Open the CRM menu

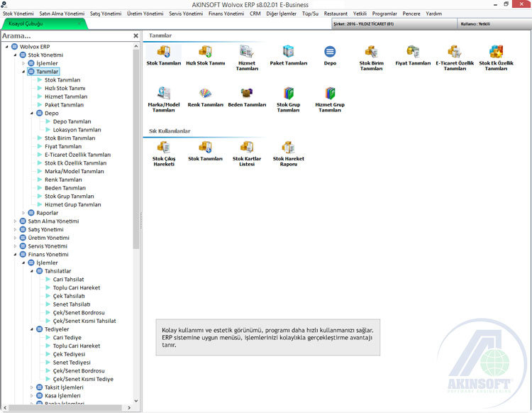click(255, 13)
